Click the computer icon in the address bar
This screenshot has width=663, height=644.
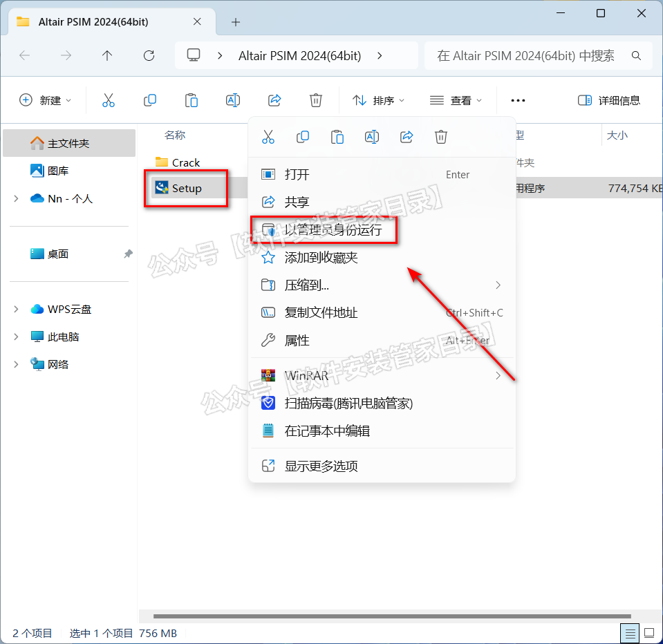click(194, 55)
